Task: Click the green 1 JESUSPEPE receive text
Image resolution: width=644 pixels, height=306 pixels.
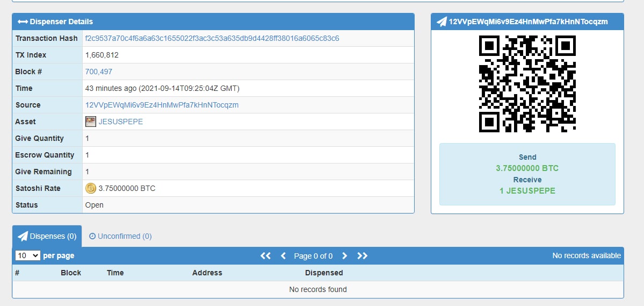Action: pyautogui.click(x=527, y=191)
